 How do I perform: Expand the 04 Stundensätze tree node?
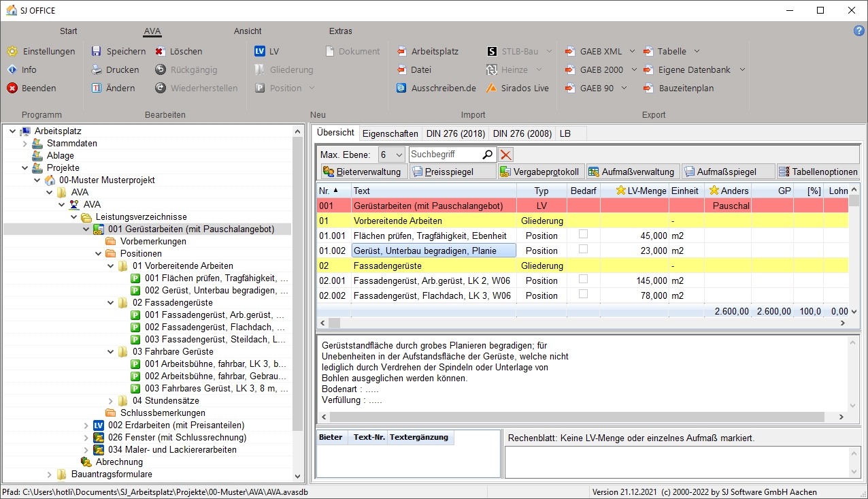click(x=112, y=400)
